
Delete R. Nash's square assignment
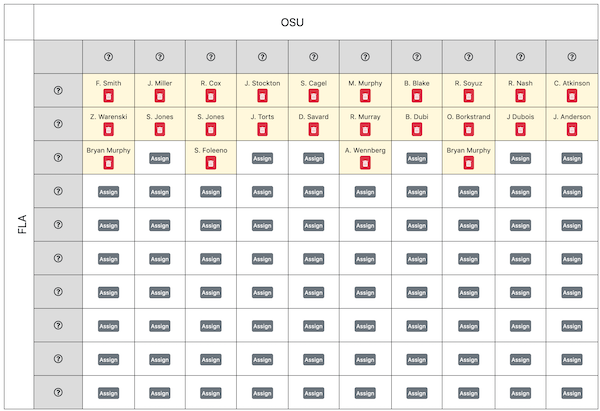tap(520, 96)
